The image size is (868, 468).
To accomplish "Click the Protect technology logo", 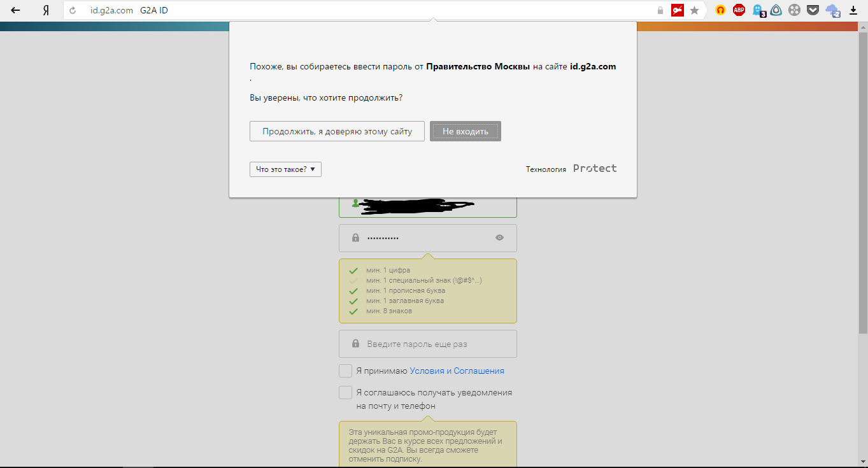I will click(x=595, y=168).
